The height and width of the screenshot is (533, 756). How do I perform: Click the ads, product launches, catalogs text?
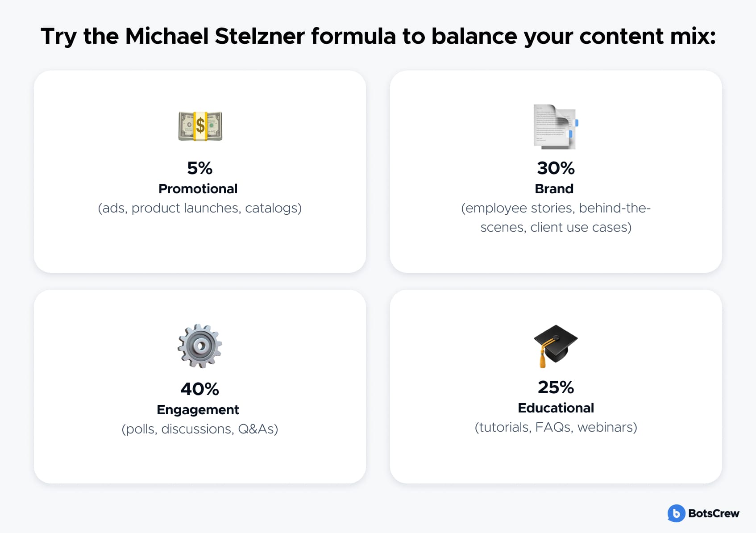coord(199,208)
